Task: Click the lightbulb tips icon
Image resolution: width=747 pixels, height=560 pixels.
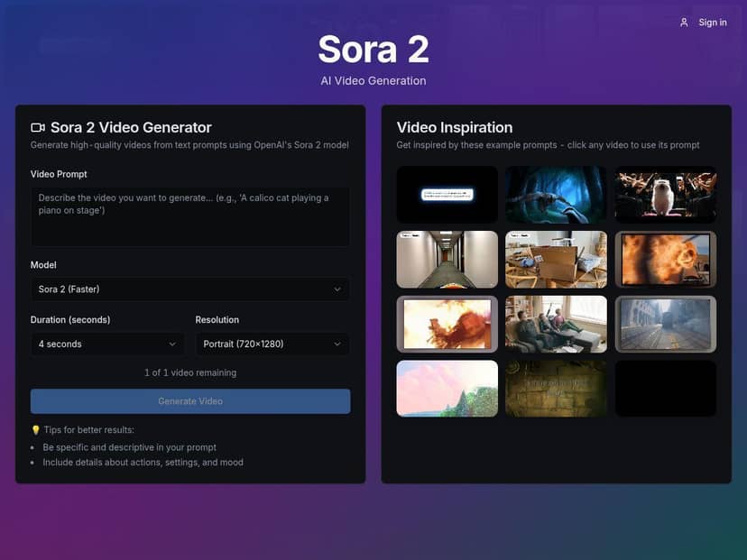Action: click(x=35, y=430)
